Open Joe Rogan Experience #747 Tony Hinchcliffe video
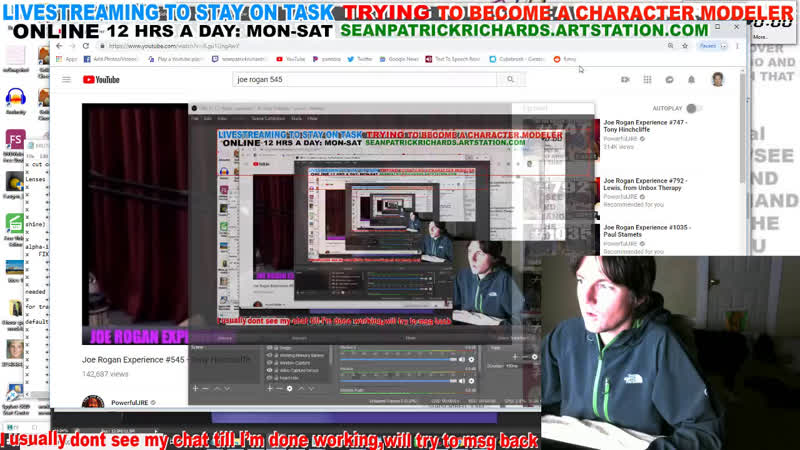This screenshot has height=450, width=800. tap(645, 126)
